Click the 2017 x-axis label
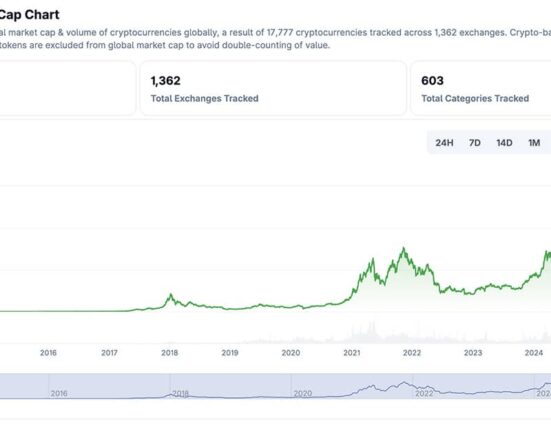The width and height of the screenshot is (551, 431). coord(109,353)
